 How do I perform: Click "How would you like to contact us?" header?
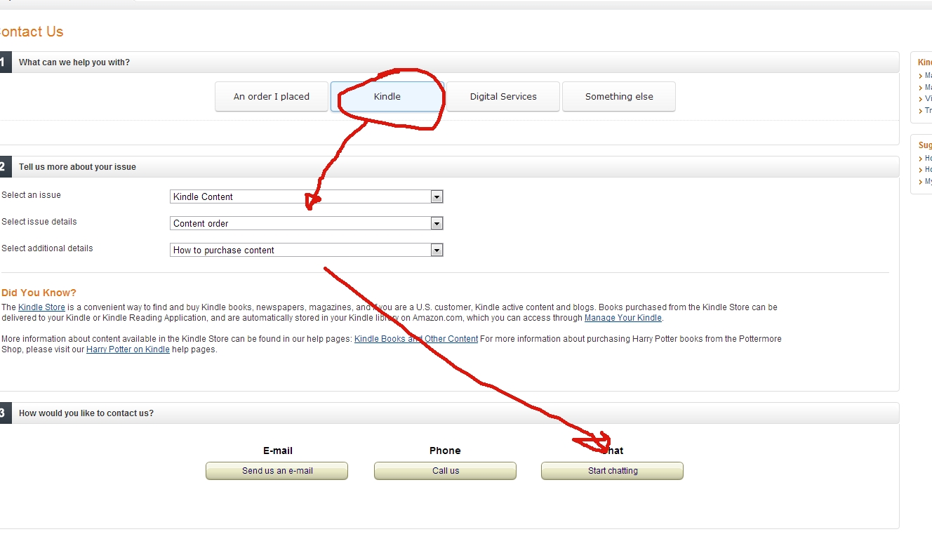tap(86, 413)
